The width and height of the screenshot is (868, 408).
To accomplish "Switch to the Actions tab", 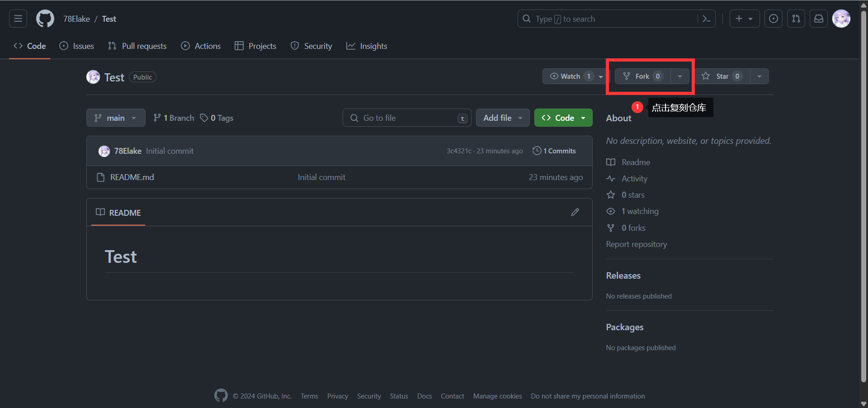I will click(x=201, y=46).
